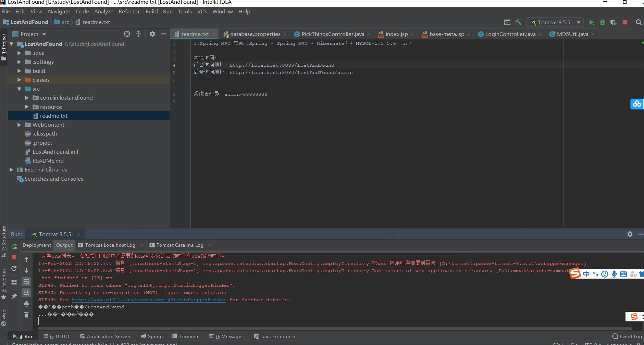Stop the Tomcat process in Run panel

14,257
